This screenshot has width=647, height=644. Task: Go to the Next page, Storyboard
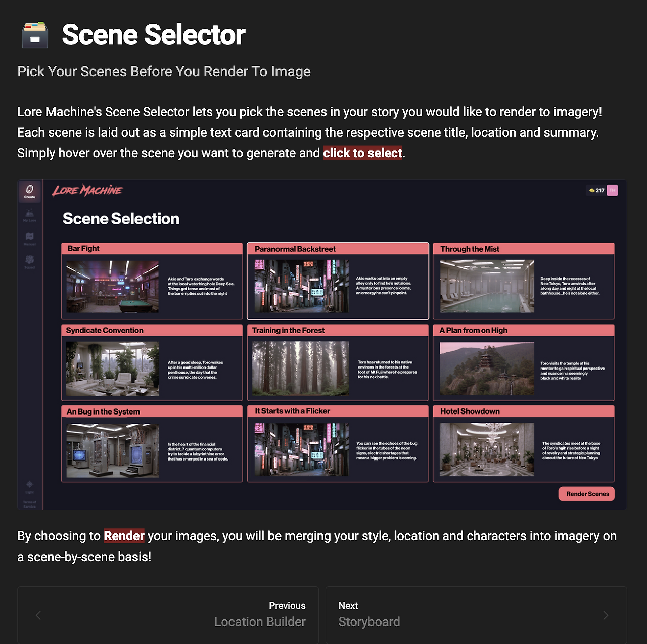(x=476, y=615)
